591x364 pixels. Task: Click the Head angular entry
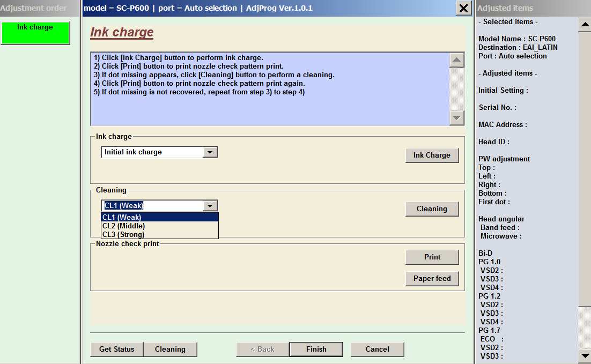(x=501, y=219)
